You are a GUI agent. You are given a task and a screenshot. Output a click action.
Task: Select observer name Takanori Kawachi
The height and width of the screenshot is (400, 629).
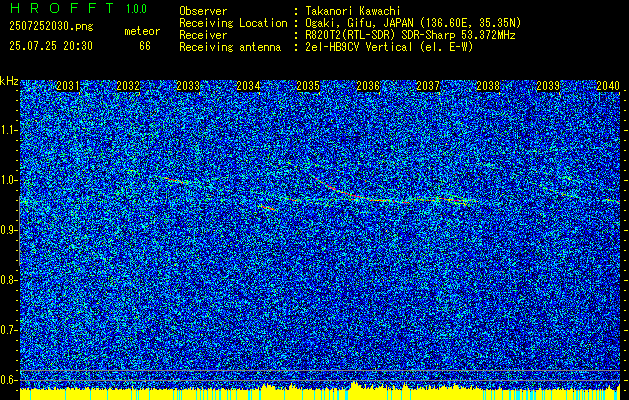353,11
